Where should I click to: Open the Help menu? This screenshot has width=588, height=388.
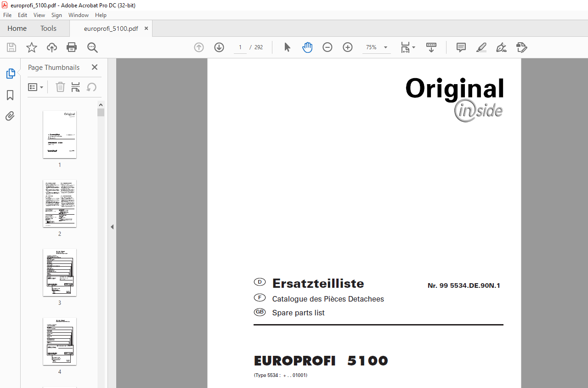click(x=101, y=15)
